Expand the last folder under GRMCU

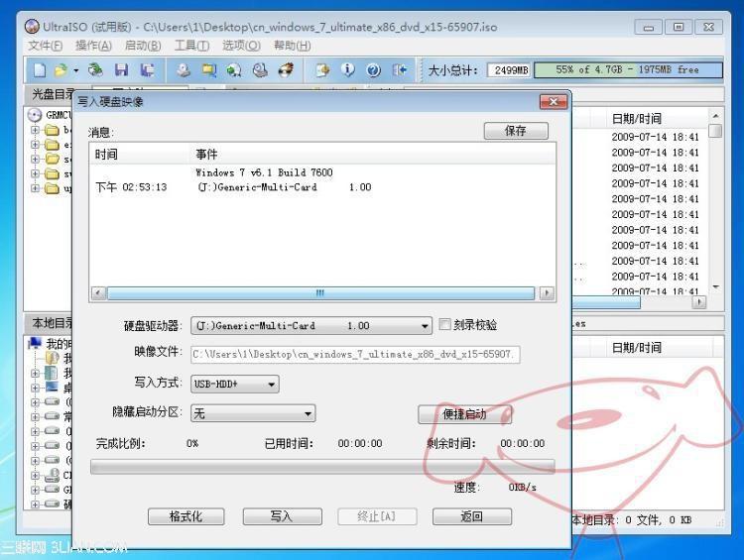(x=35, y=188)
